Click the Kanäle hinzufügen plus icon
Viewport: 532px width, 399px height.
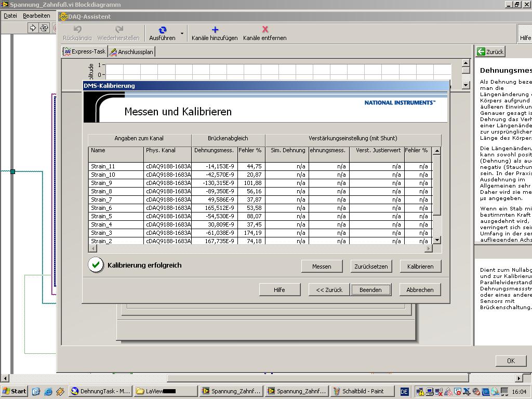[x=215, y=30]
